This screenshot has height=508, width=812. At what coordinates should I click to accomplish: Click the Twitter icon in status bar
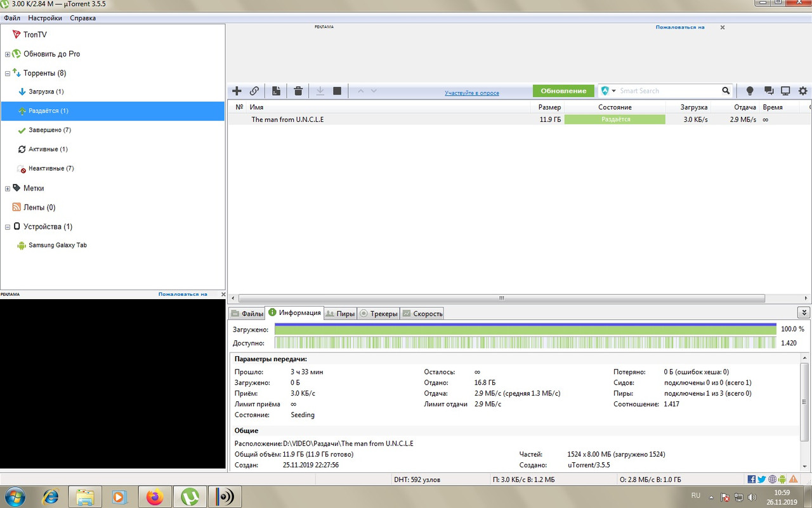point(762,479)
